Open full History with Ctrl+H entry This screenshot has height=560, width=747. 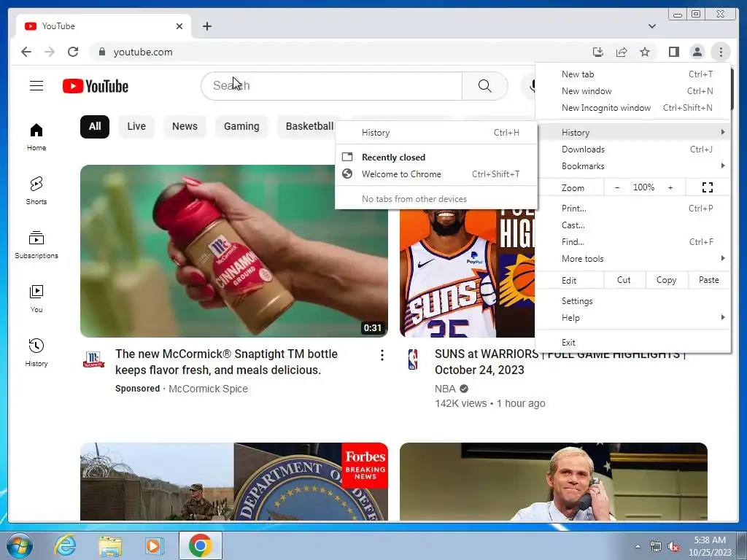point(436,133)
